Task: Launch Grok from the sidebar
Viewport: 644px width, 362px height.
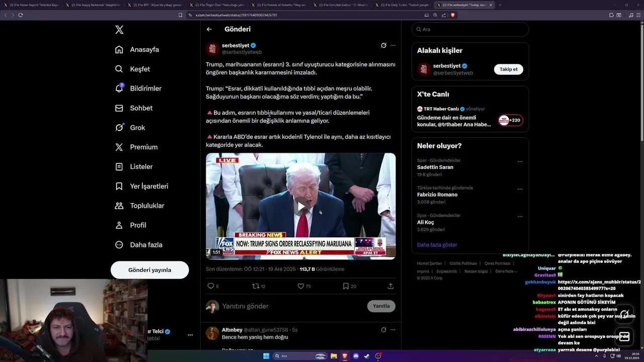Action: 130,128
